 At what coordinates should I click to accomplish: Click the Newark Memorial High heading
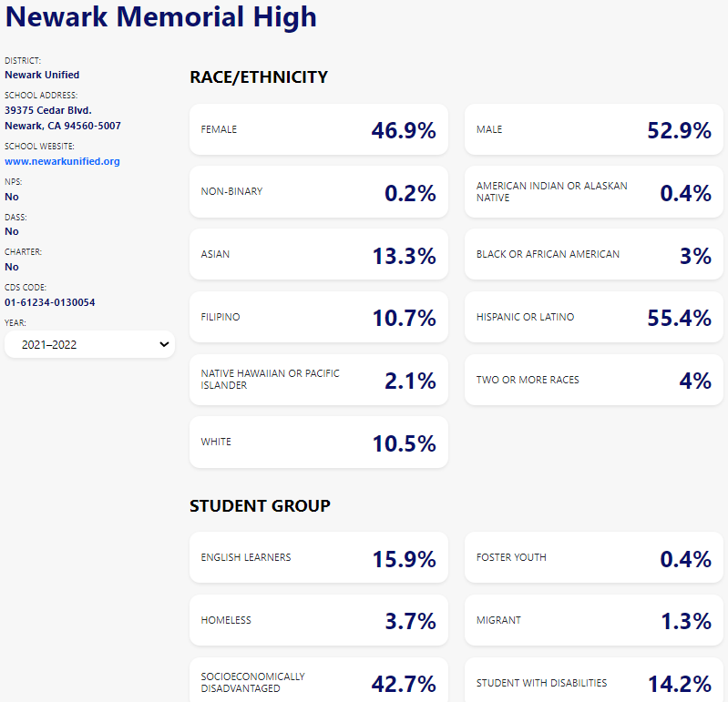click(x=160, y=16)
